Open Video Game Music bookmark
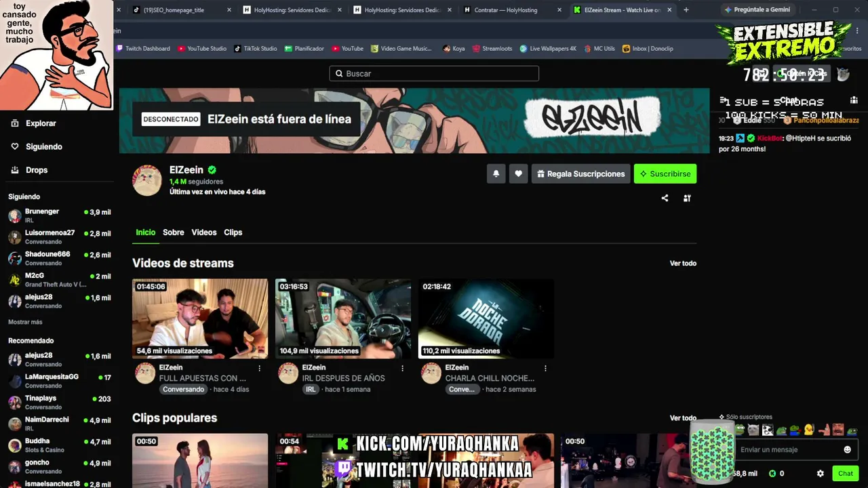 click(x=401, y=49)
